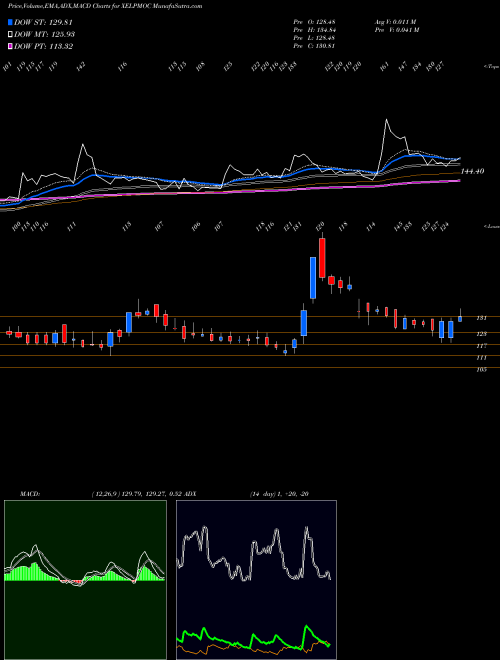
Task: Click the '<-Tops' marker label
Action: 491,67
